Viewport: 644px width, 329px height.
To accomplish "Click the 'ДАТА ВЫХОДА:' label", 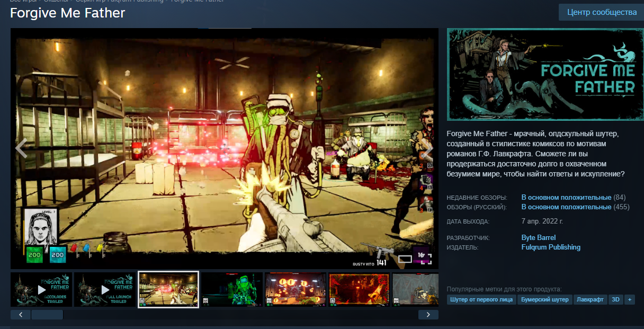I will tap(468, 222).
